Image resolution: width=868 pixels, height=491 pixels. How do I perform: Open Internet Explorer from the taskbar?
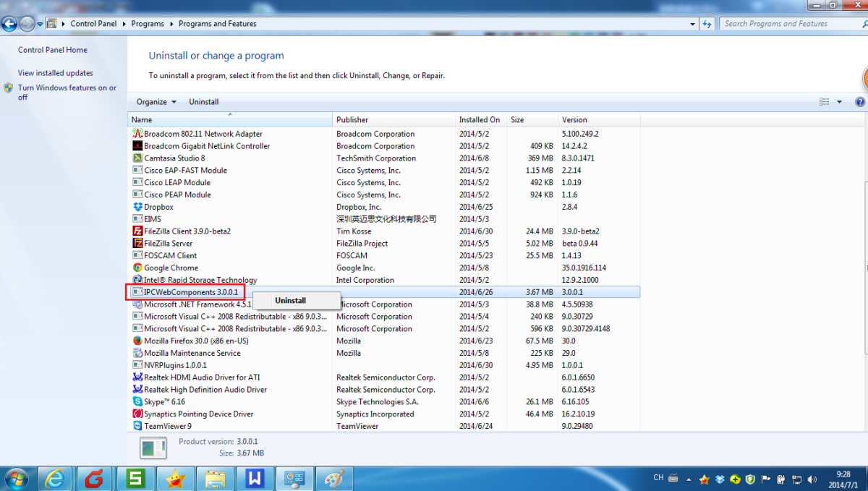pyautogui.click(x=55, y=479)
